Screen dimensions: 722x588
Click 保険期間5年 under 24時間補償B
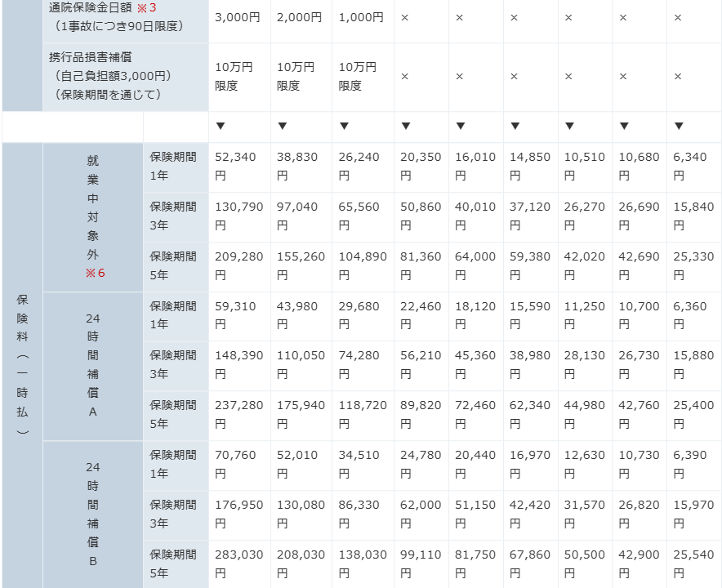(x=176, y=564)
